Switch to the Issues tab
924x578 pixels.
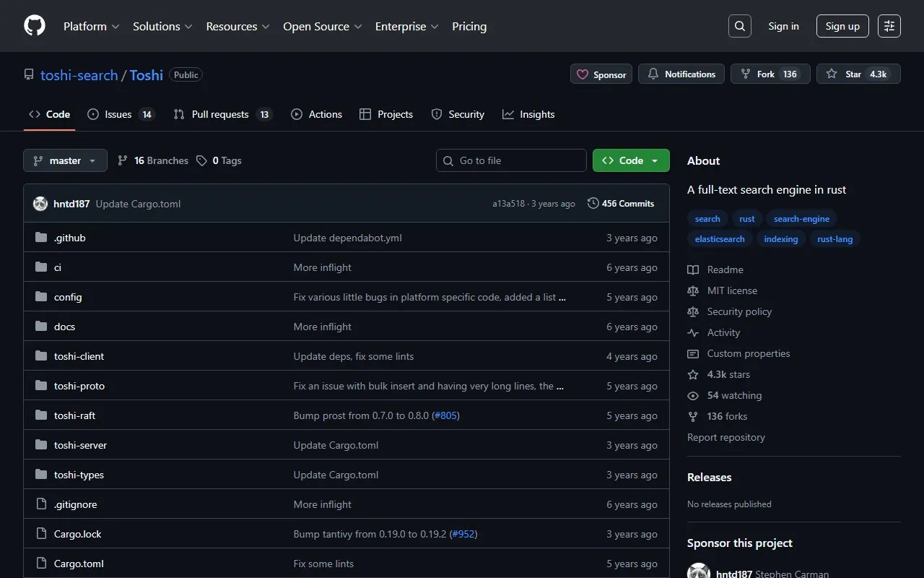(120, 114)
